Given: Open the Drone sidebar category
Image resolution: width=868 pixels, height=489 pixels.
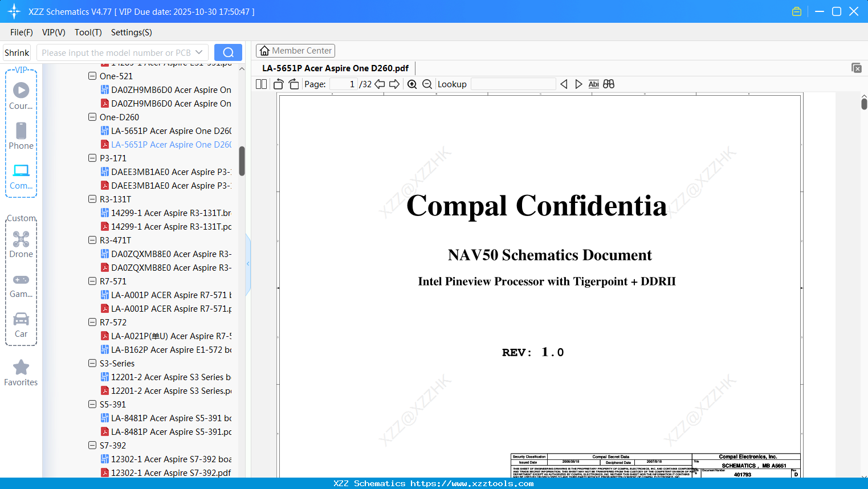Looking at the screenshot, I should tap(21, 244).
